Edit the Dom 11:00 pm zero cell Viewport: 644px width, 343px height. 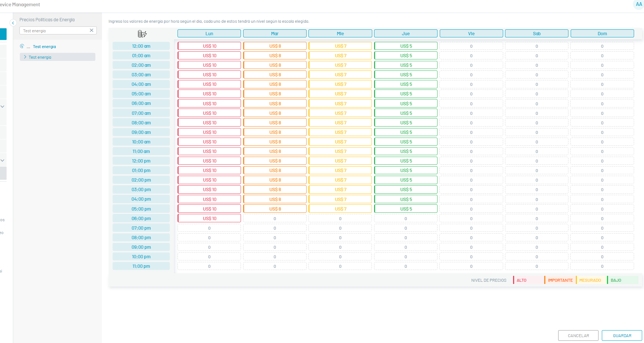[x=602, y=266]
